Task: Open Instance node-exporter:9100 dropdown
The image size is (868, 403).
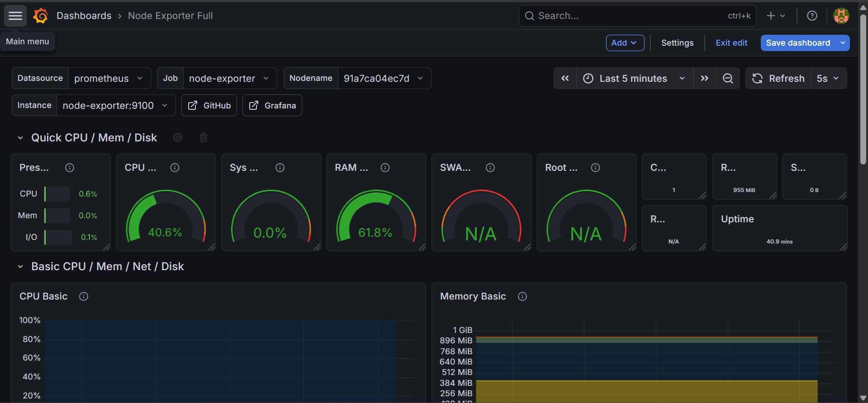Action: [116, 105]
